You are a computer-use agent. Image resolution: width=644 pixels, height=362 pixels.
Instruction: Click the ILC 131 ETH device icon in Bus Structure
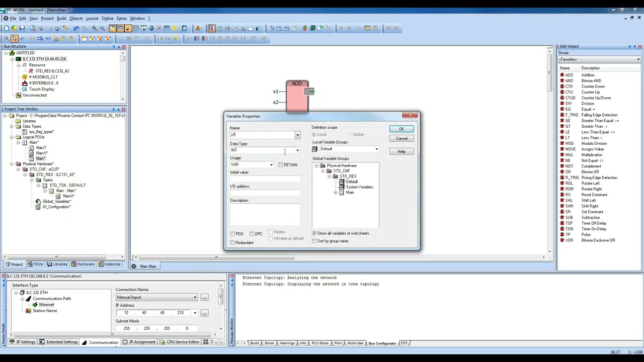pyautogui.click(x=19, y=59)
